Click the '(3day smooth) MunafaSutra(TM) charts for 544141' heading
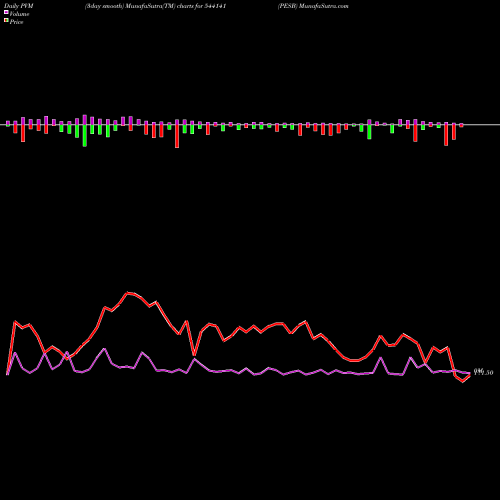 coord(156,6)
